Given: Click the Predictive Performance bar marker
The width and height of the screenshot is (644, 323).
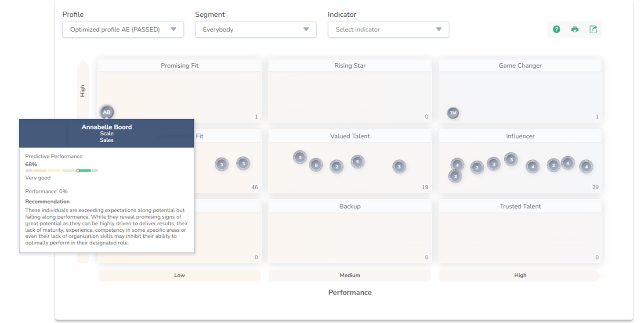Looking at the screenshot, I should pyautogui.click(x=78, y=170).
